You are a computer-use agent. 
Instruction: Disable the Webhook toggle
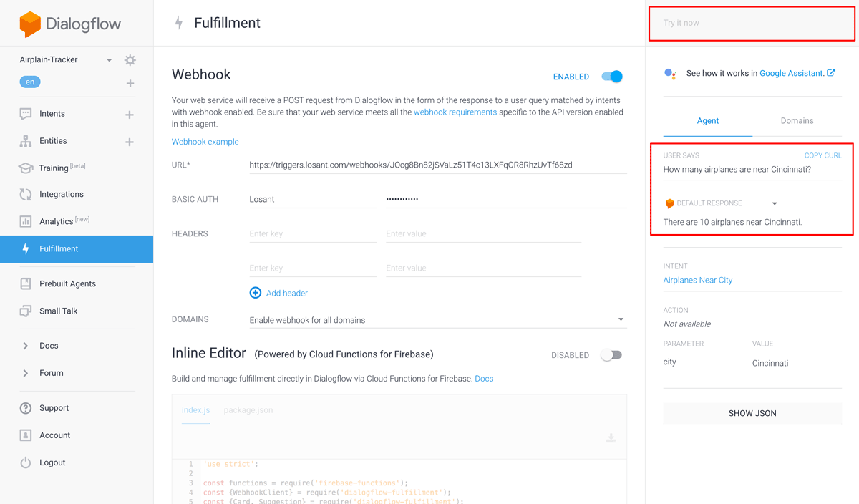[612, 76]
